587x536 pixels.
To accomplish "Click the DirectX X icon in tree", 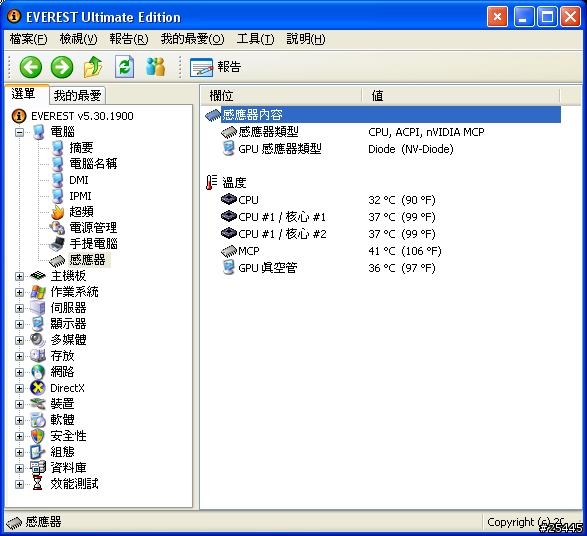I will point(37,388).
